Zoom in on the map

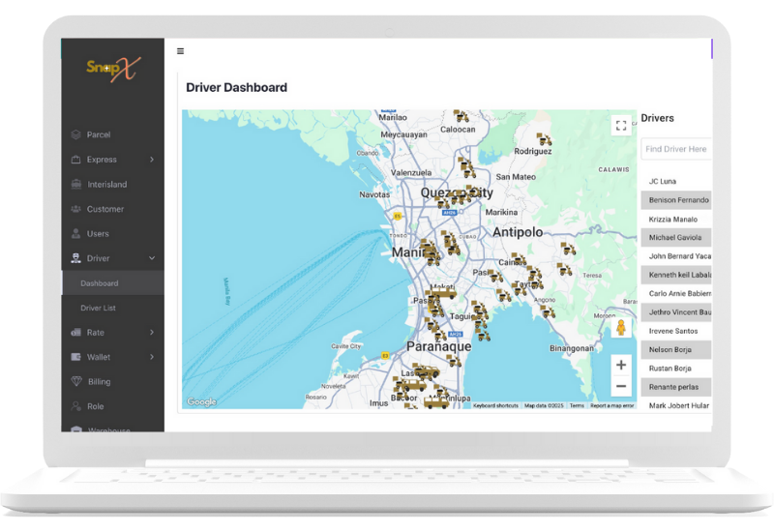pyautogui.click(x=621, y=366)
